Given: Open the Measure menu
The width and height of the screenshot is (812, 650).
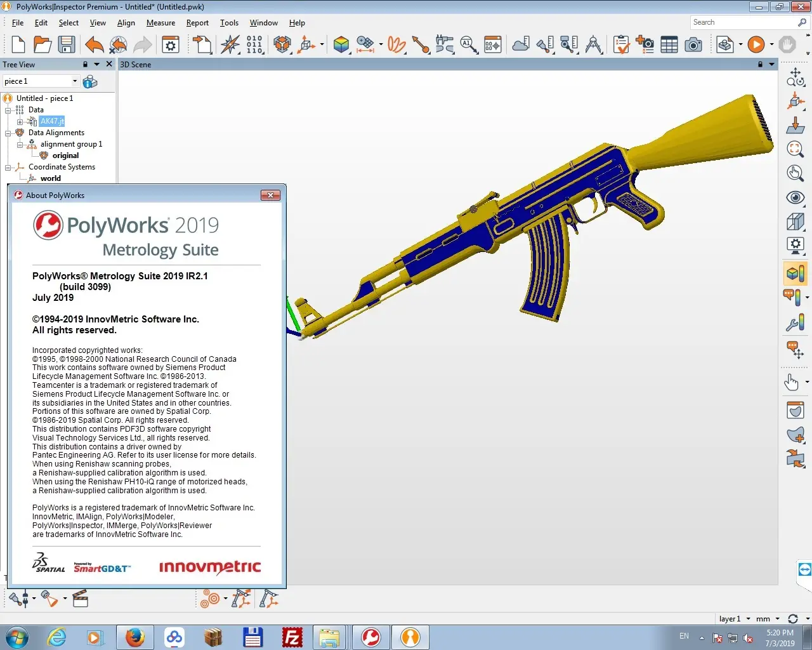Looking at the screenshot, I should pos(160,23).
